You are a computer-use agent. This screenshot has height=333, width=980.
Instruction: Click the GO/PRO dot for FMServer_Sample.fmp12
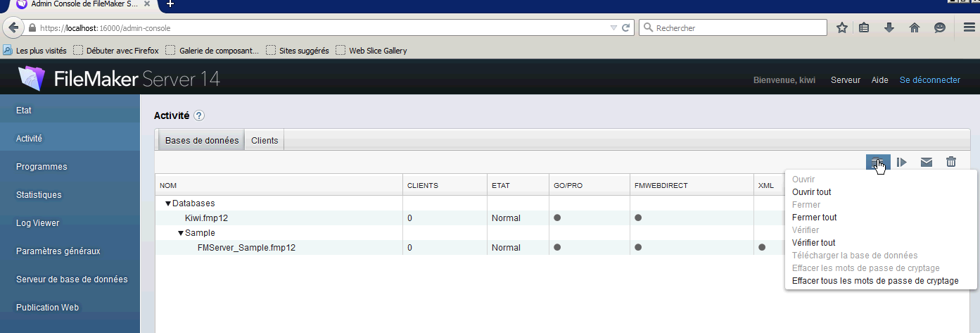[x=557, y=248]
